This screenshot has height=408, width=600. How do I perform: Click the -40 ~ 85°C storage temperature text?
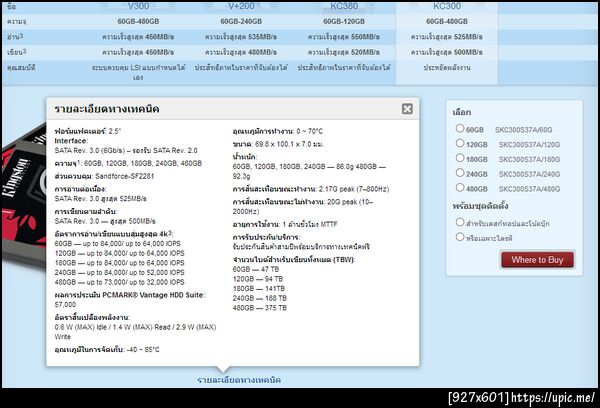(143, 350)
